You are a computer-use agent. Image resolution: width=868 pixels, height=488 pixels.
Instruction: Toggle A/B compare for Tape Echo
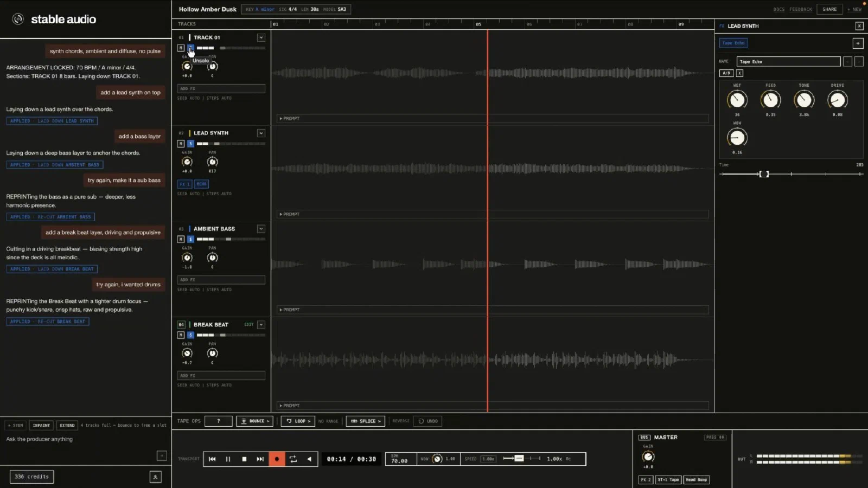[x=726, y=73]
